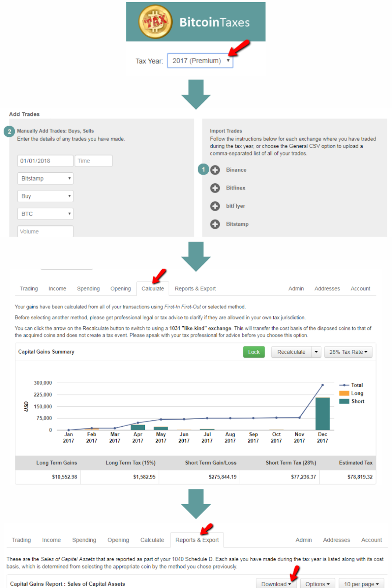Select Reports & Export tab in lower tab bar

tap(197, 540)
